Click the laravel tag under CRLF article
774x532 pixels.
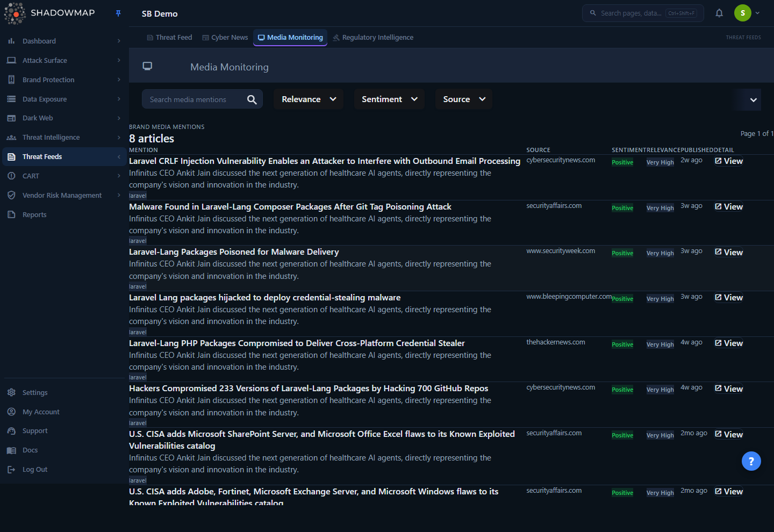[x=138, y=196]
